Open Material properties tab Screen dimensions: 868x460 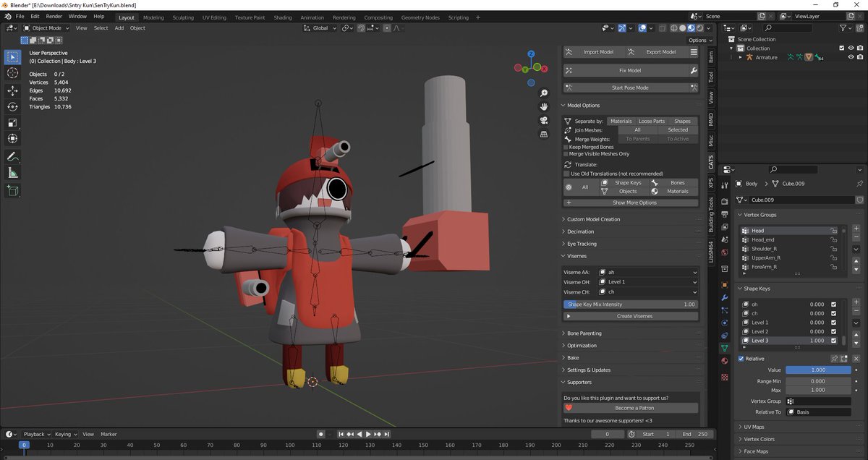(x=725, y=360)
